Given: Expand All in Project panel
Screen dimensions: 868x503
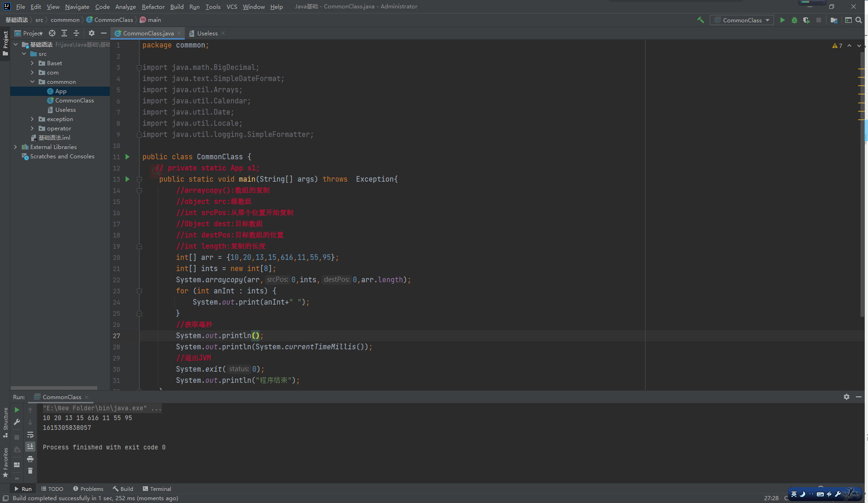Looking at the screenshot, I should pyautogui.click(x=64, y=33).
